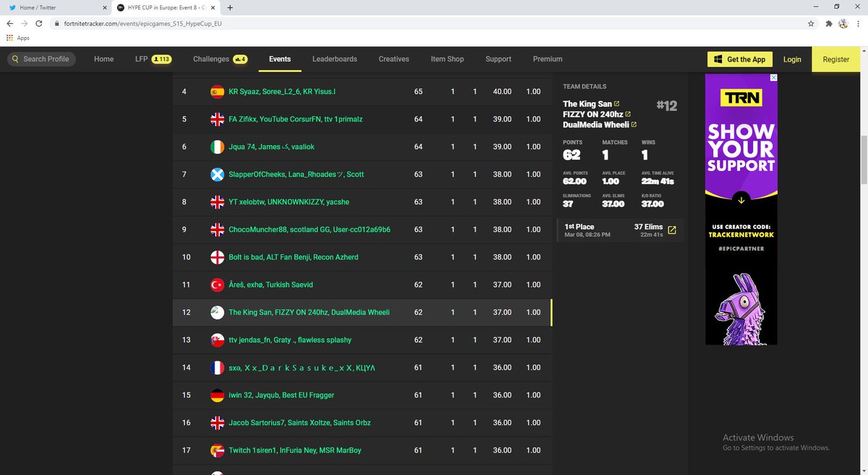Open Chrome's three-dot customize menu
Image resolution: width=868 pixels, height=475 pixels.
pyautogui.click(x=858, y=23)
